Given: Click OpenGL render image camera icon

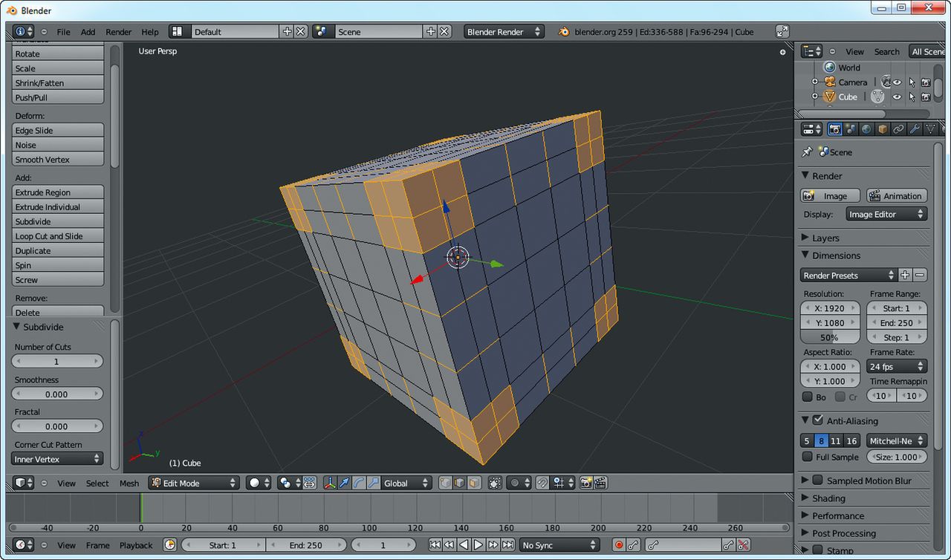Looking at the screenshot, I should tap(585, 483).
